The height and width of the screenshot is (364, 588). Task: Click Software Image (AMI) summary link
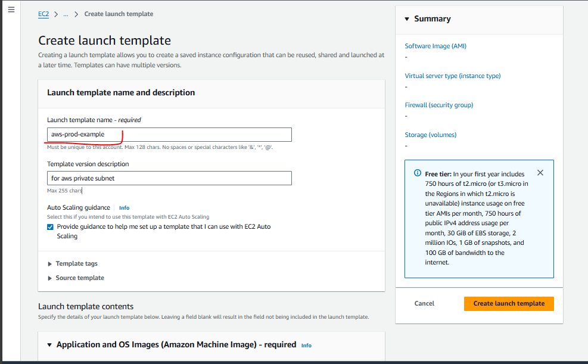click(x=435, y=46)
